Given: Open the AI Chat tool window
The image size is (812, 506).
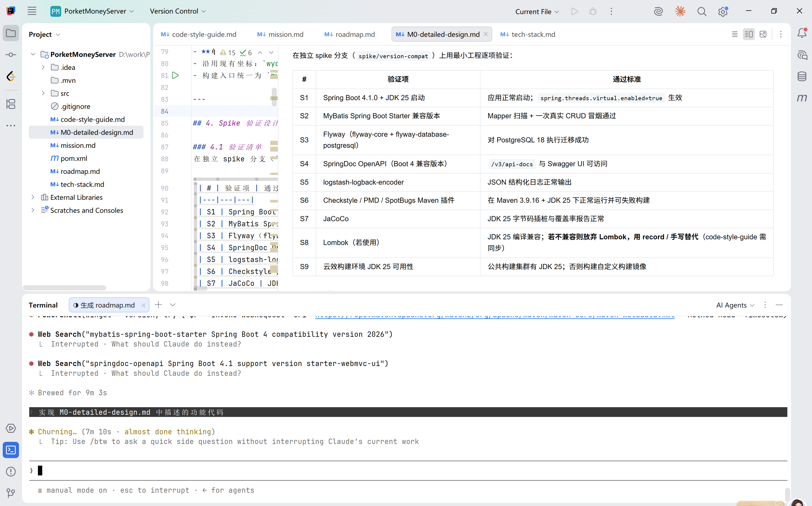Looking at the screenshot, I should click(x=802, y=55).
